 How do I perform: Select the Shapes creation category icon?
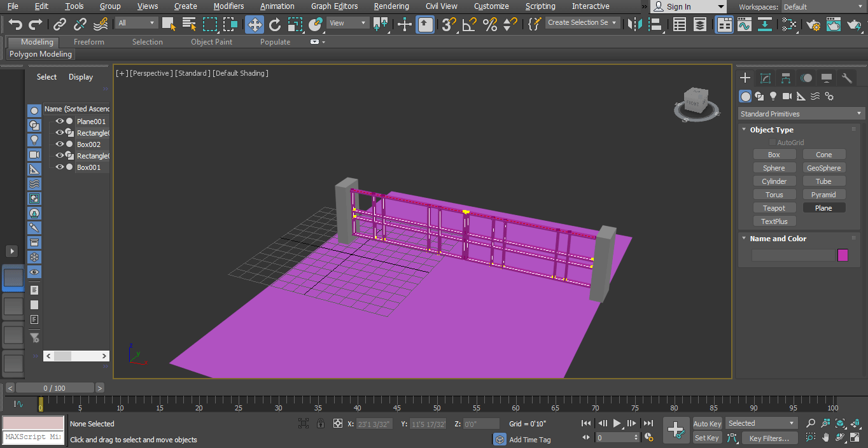(x=759, y=96)
